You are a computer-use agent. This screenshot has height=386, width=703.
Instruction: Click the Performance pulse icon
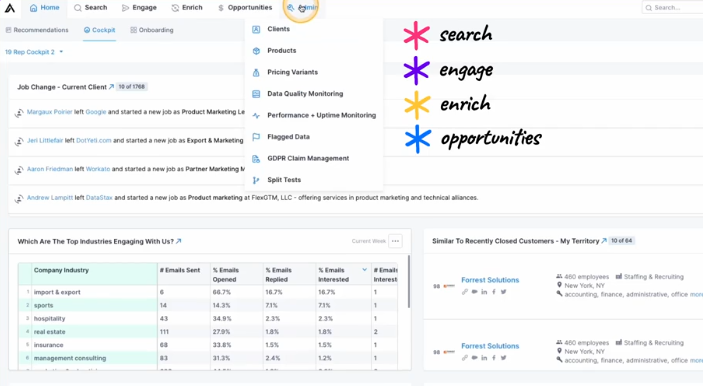256,116
